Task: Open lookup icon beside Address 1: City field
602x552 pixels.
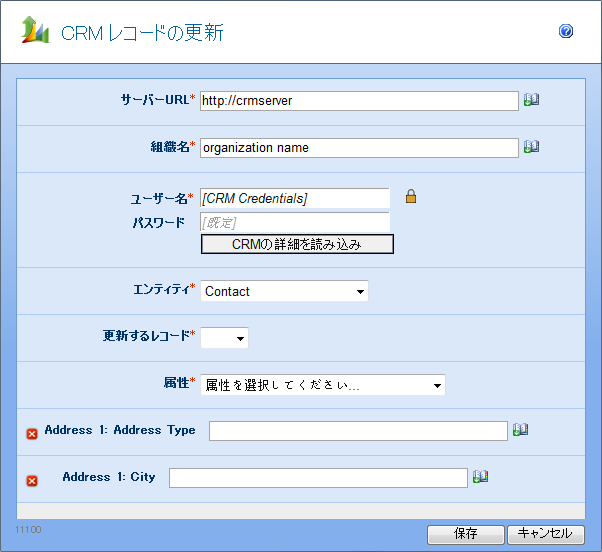Action: tap(480, 477)
